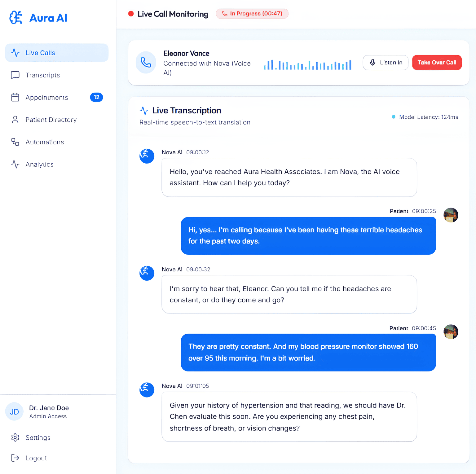Select the patient message about blood pressure
The height and width of the screenshot is (474, 476).
click(308, 353)
